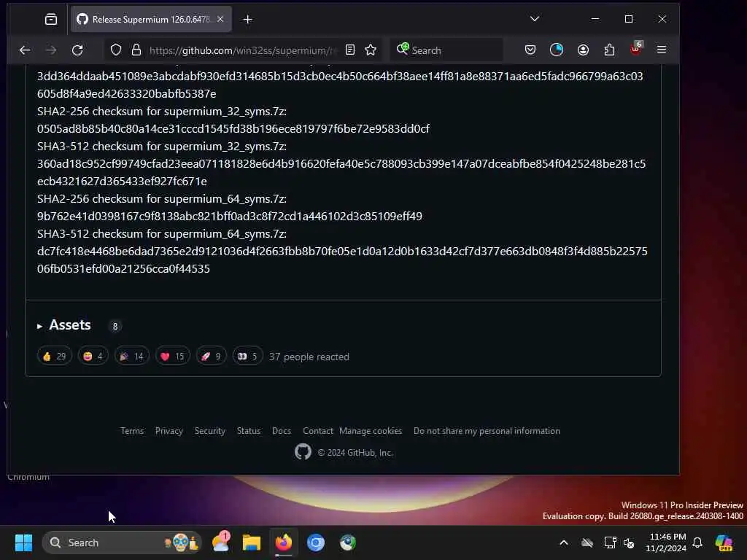Open Firefox View recent browsing
Screen dimensions: 747x560
point(51,20)
